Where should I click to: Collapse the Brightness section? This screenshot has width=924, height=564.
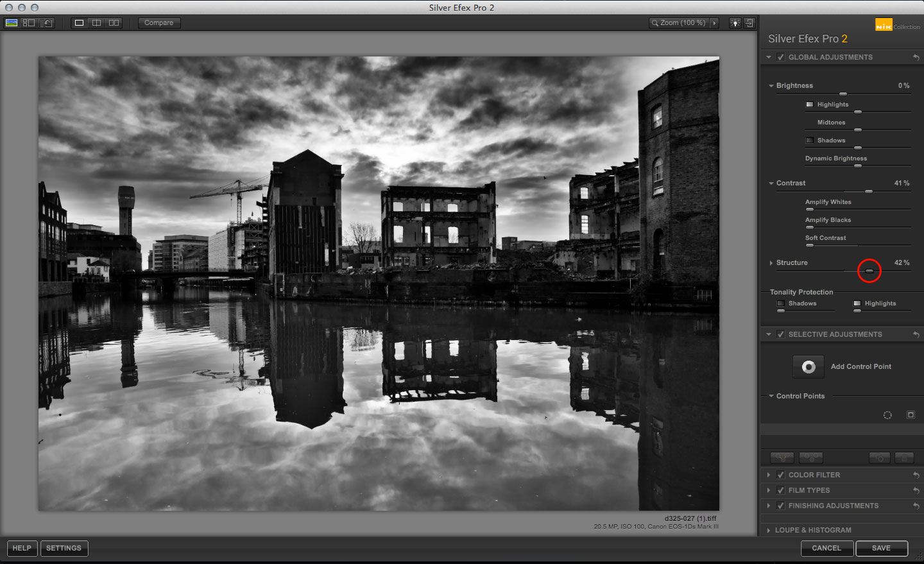click(771, 85)
